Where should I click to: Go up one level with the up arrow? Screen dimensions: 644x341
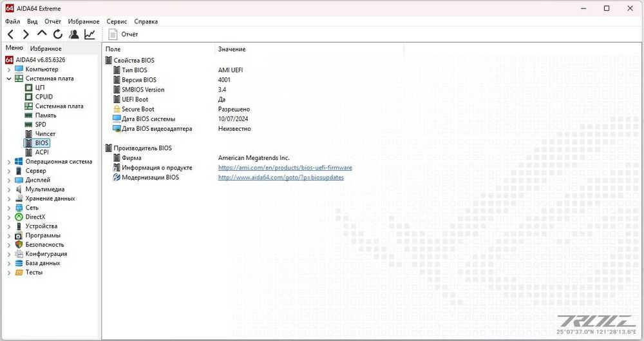click(41, 34)
